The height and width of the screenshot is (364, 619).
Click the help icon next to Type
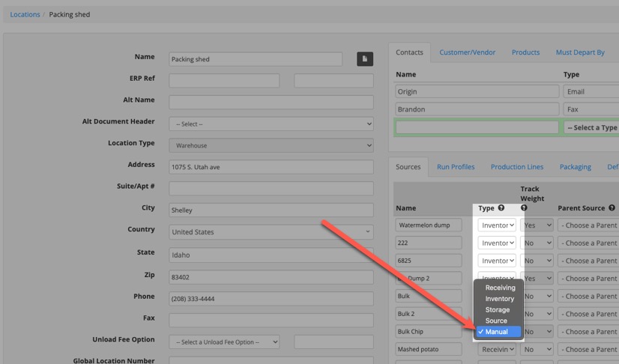[x=501, y=208]
